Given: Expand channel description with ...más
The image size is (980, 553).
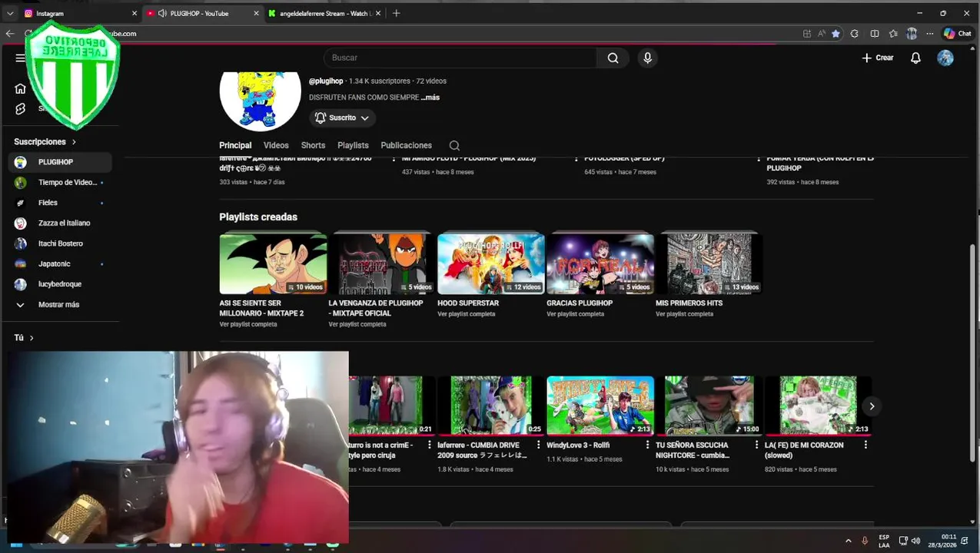Looking at the screenshot, I should (x=430, y=98).
